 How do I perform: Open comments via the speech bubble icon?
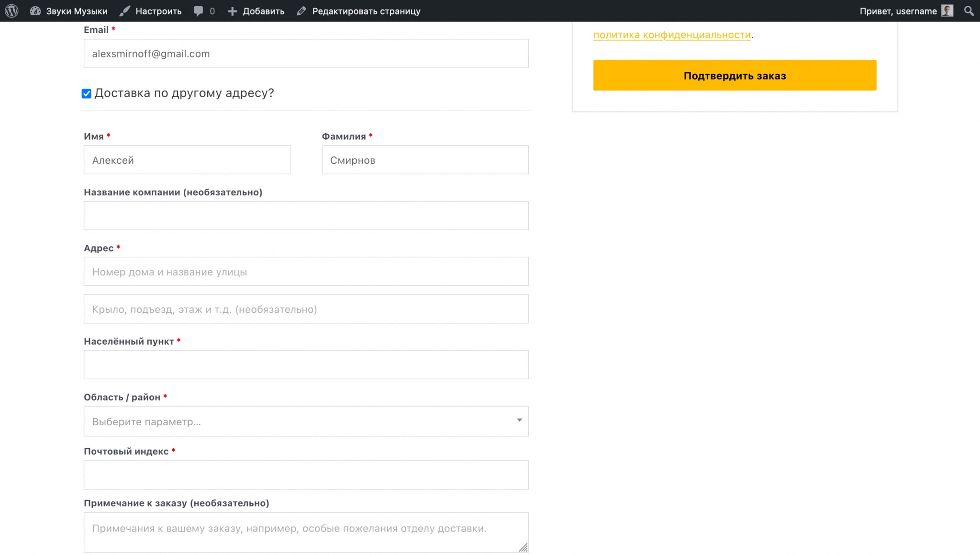[x=199, y=11]
